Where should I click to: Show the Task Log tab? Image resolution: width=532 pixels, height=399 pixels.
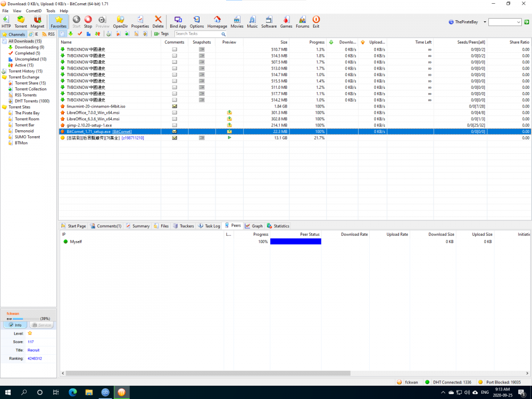209,226
